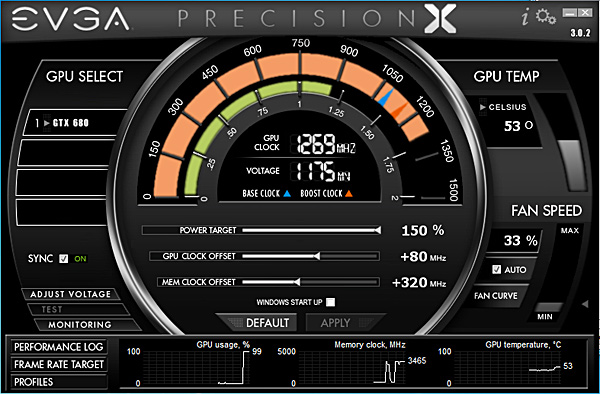Click the version number 3.0.2
Viewport: 600px width, 394px height.
pos(580,33)
